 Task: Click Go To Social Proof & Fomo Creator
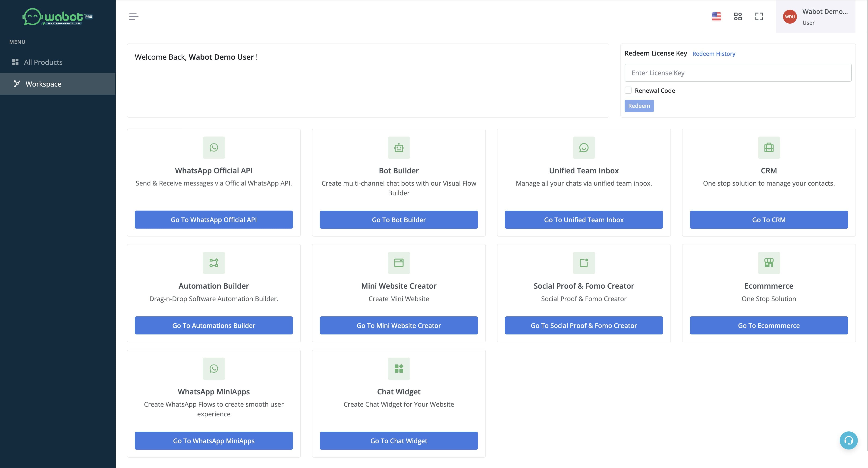pos(584,325)
